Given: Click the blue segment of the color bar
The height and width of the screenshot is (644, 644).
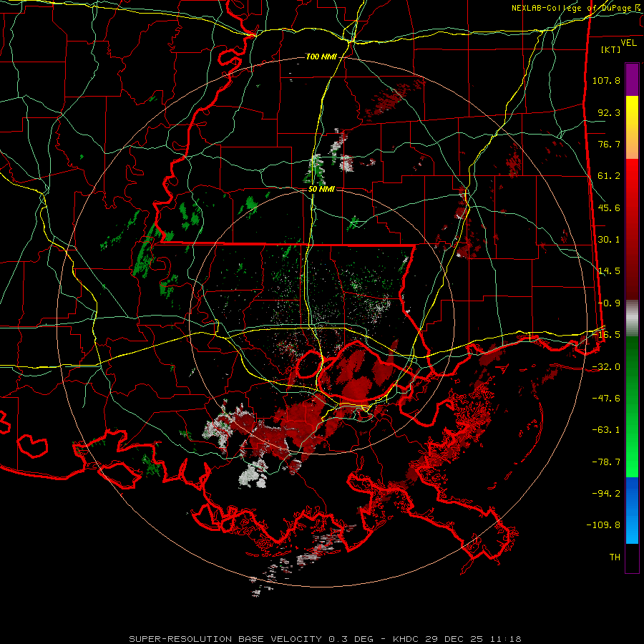Looking at the screenshot, I should pyautogui.click(x=632, y=510).
